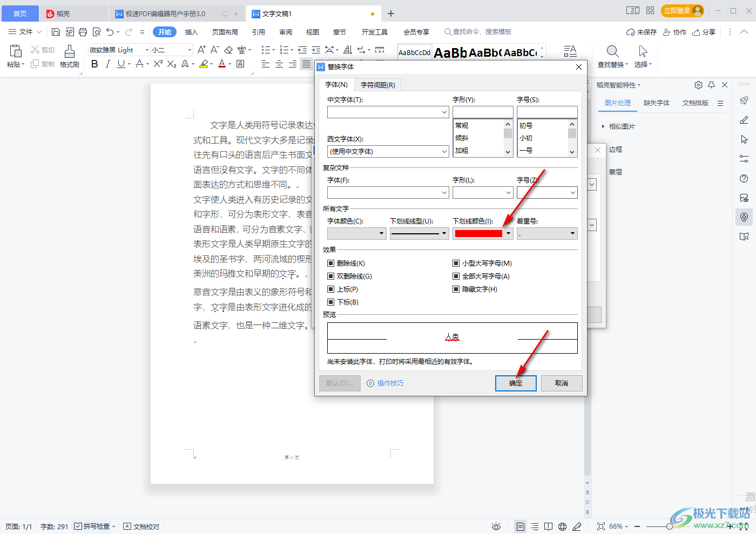Click the clear formatting eraser icon
Viewport: 756px width, 534px height.
(228, 50)
